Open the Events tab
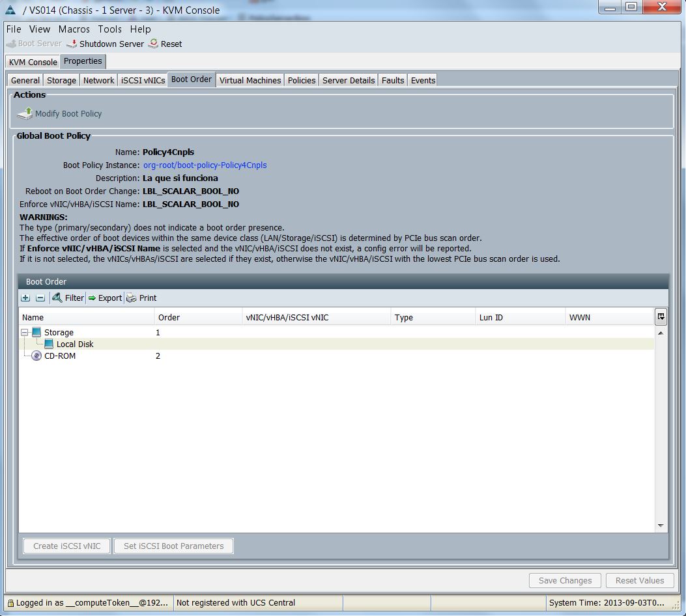 (423, 81)
